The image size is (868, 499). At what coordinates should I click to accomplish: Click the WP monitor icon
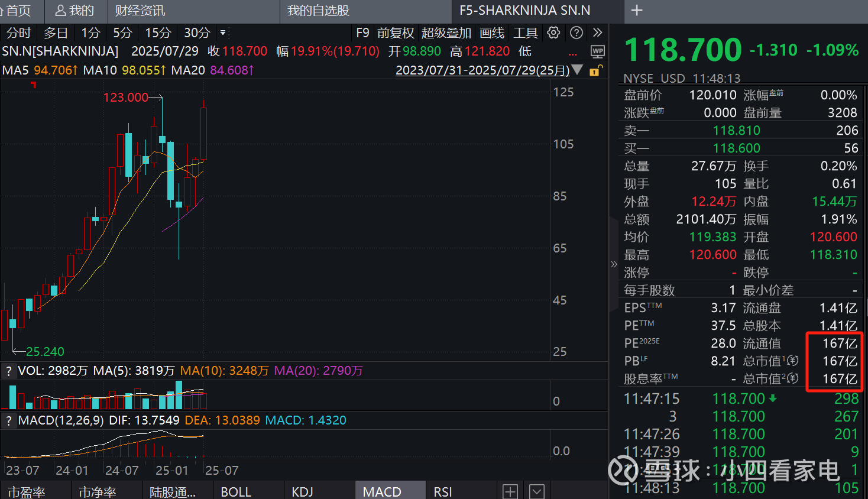click(x=598, y=51)
